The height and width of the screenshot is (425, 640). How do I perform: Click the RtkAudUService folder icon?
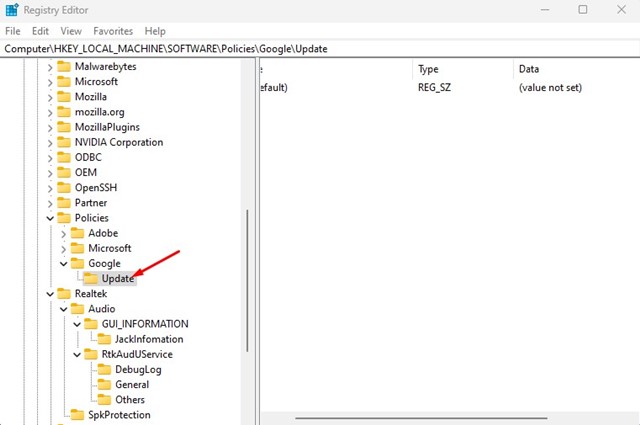[91, 354]
